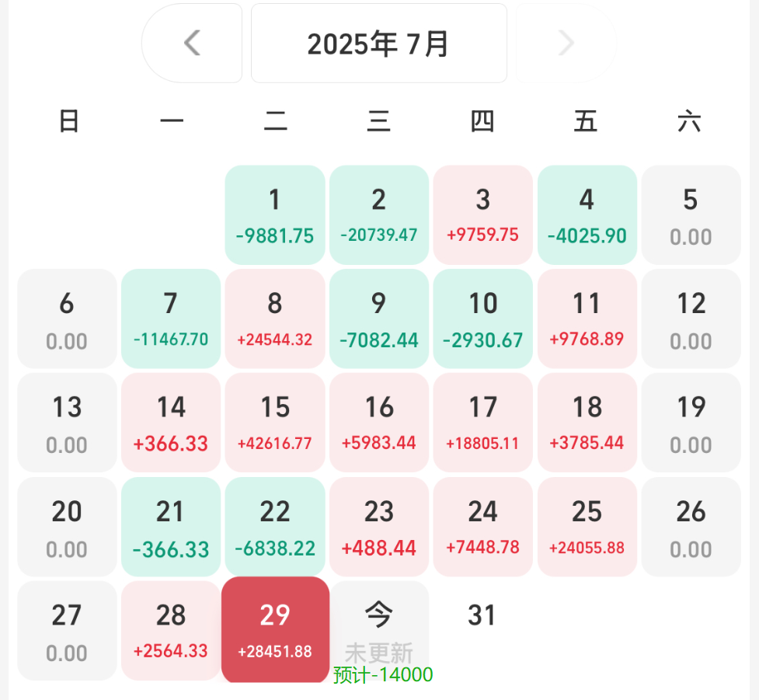Select Saturday July 19 cell
The width and height of the screenshot is (759, 700).
691,423
